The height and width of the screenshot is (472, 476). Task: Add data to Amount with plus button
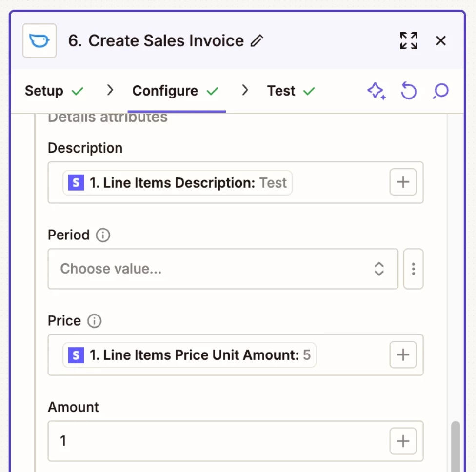point(403,441)
